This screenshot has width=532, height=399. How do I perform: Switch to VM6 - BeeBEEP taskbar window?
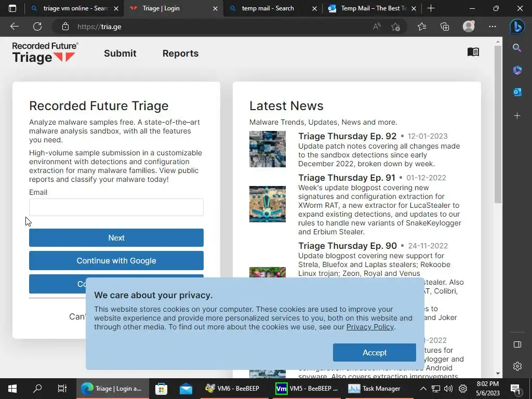233,389
